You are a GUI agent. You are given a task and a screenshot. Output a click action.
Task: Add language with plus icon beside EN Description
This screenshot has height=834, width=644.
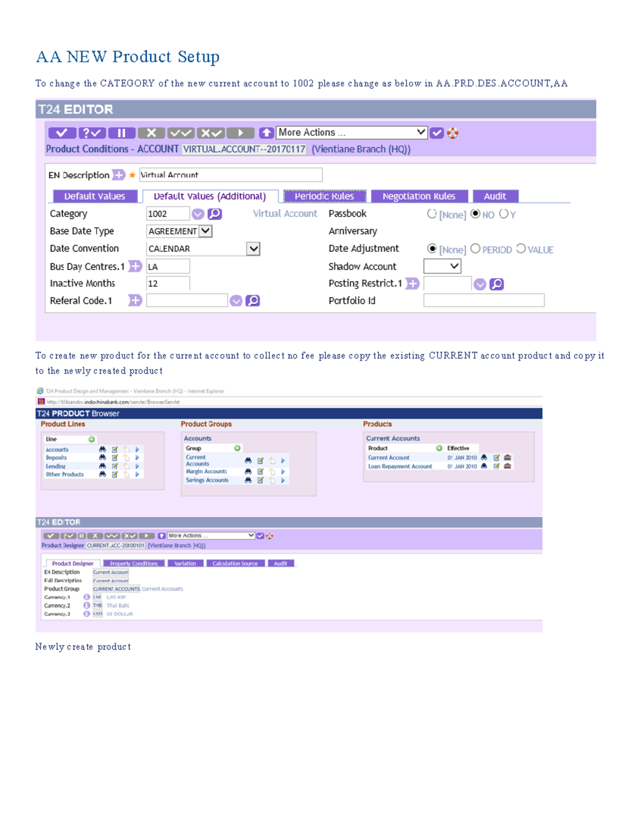pyautogui.click(x=119, y=175)
